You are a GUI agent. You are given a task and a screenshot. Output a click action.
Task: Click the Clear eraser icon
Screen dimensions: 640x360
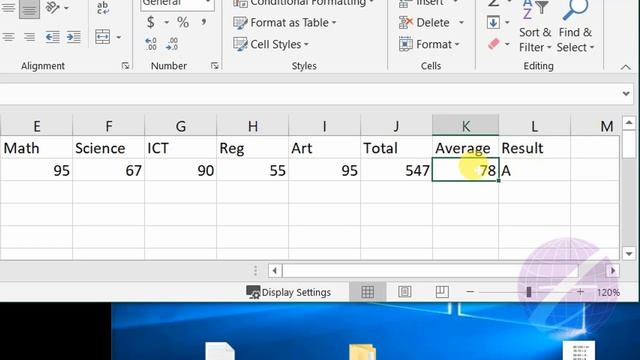pyautogui.click(x=493, y=44)
